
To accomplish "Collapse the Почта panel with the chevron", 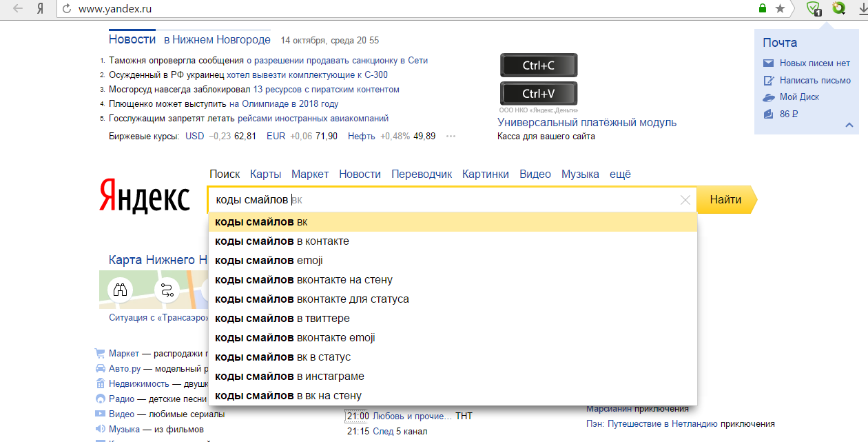I will click(849, 125).
